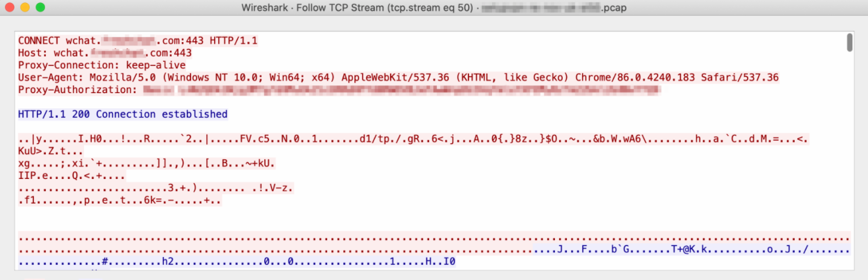Click the encrypted payload line starting '..|y......I.H0'

[x=413, y=139]
